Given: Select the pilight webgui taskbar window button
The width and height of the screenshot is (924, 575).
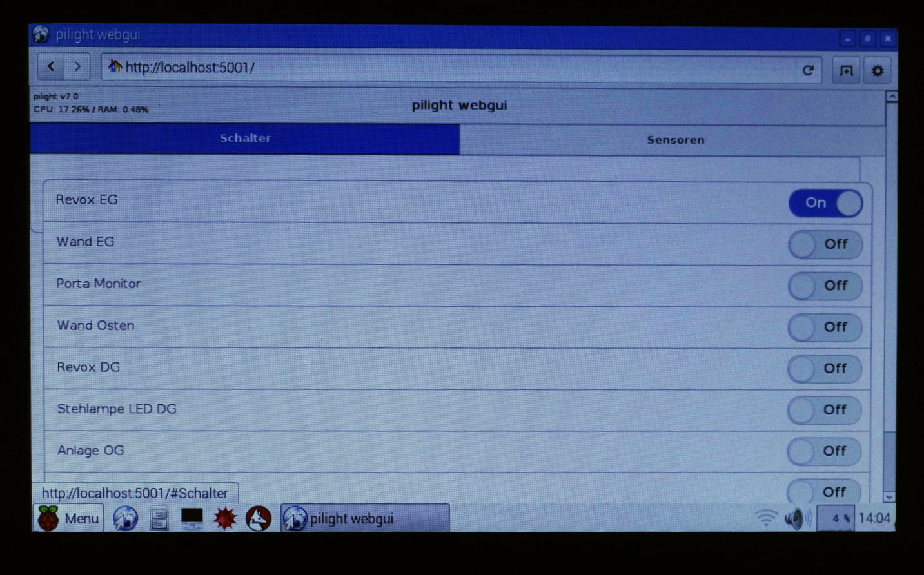Looking at the screenshot, I should (x=365, y=518).
